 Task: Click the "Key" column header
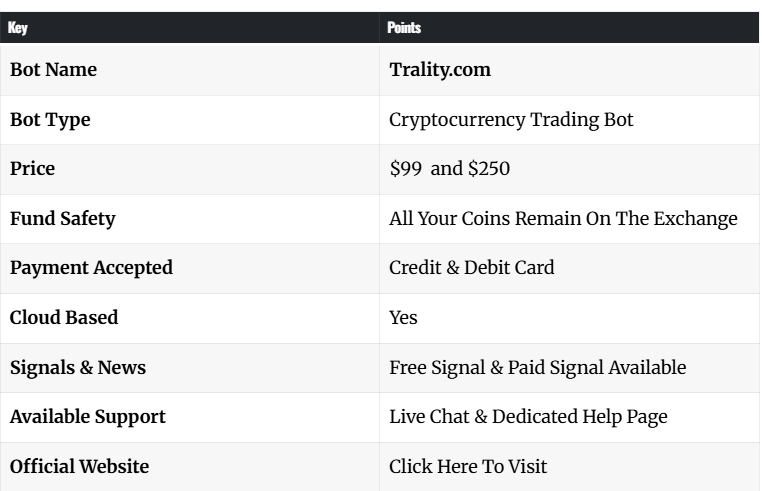18,28
